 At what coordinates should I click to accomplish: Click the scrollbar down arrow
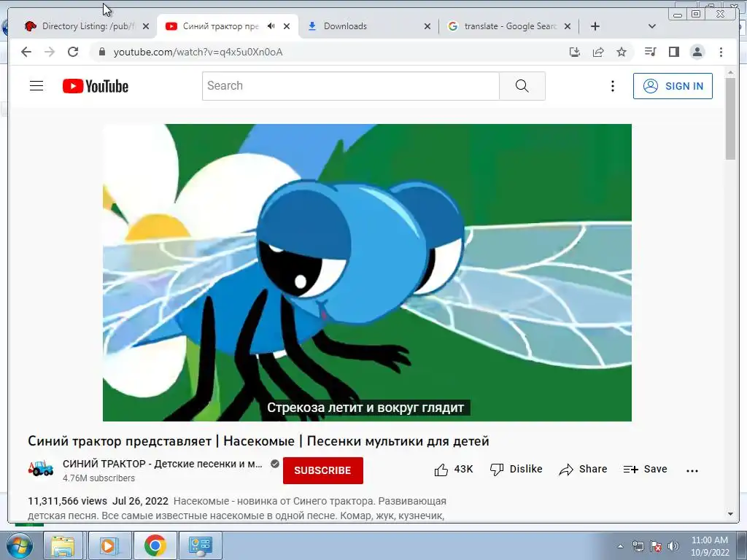click(730, 514)
